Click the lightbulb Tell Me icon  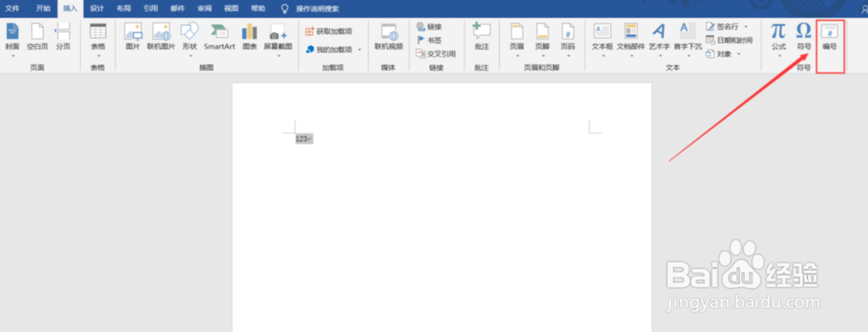pos(285,9)
